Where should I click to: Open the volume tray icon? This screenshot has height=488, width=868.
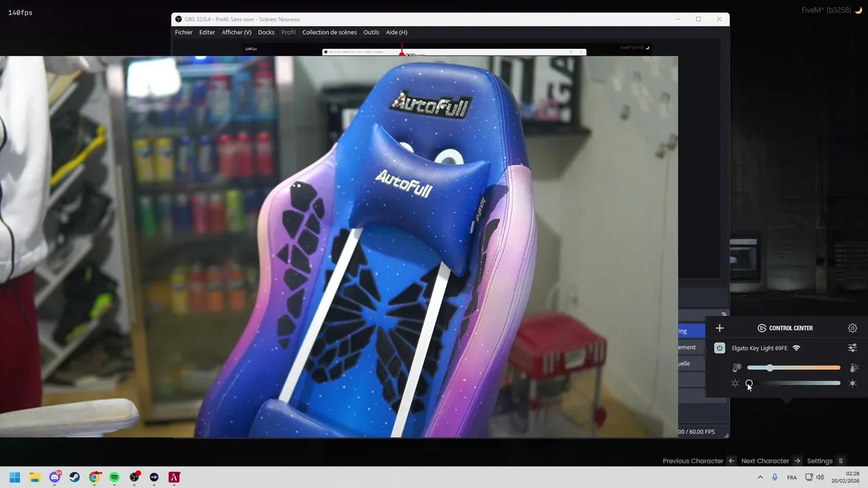point(819,477)
